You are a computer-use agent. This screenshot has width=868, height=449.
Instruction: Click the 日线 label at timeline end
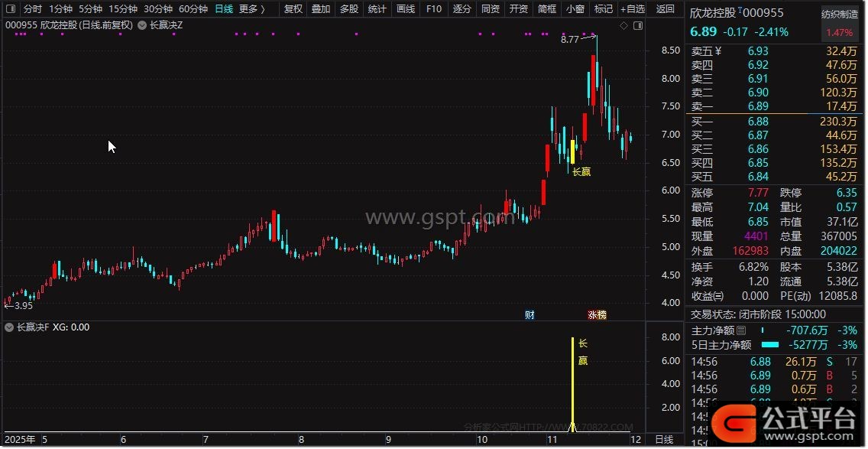tap(665, 439)
